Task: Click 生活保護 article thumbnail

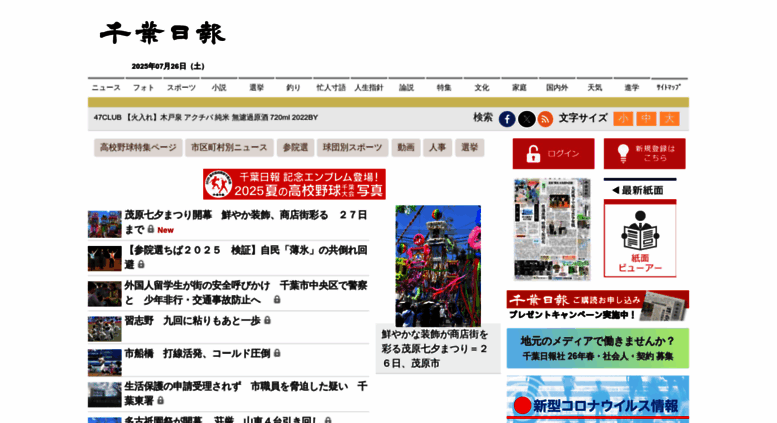Action: [105, 395]
